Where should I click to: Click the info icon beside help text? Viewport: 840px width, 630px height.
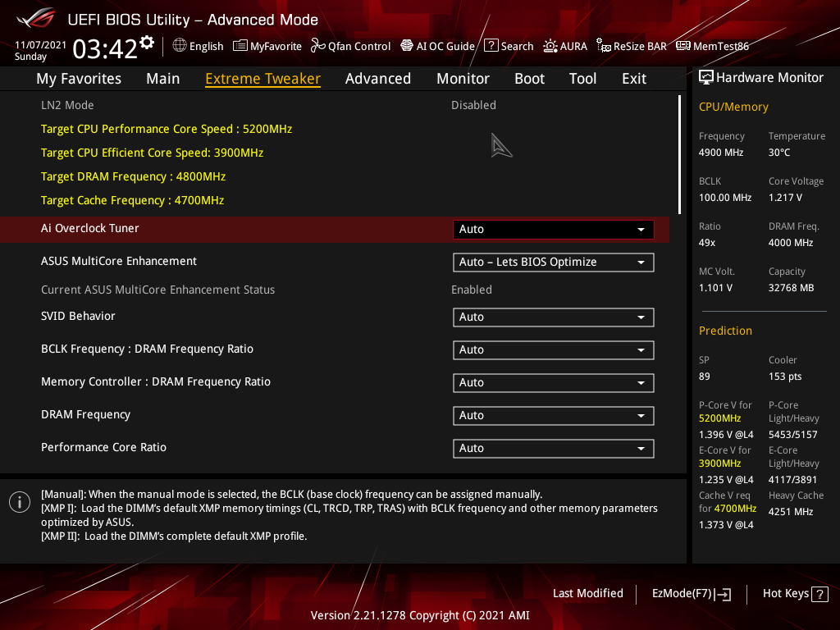coord(20,502)
